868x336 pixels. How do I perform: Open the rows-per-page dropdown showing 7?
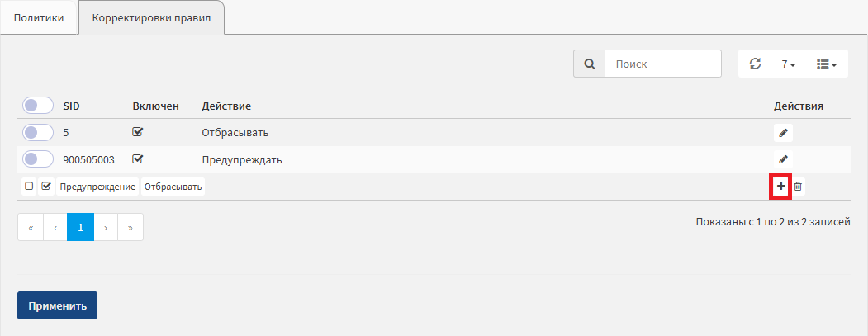click(789, 64)
